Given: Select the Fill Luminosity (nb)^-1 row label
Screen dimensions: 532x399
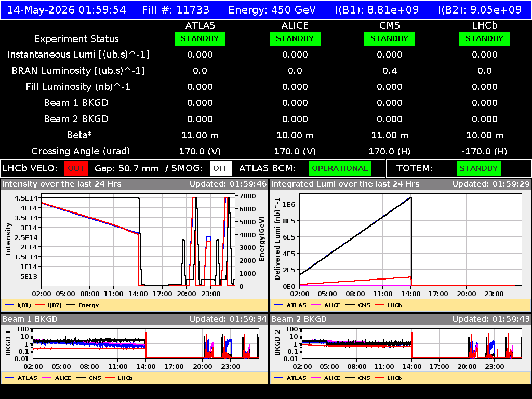Looking at the screenshot, I should click(x=78, y=87).
